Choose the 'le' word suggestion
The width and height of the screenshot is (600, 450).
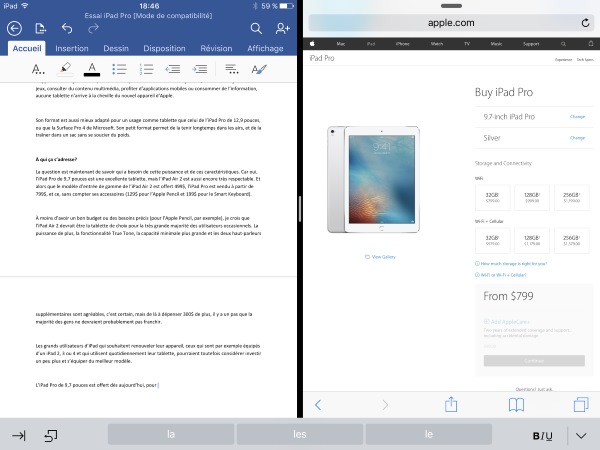(x=429, y=434)
